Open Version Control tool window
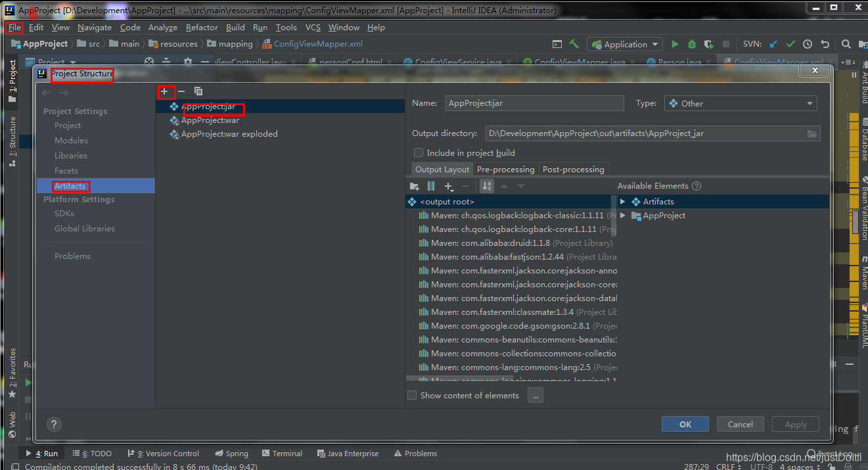 pos(163,454)
